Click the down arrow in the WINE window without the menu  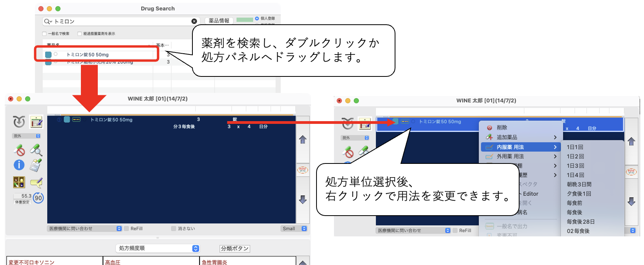(x=303, y=200)
